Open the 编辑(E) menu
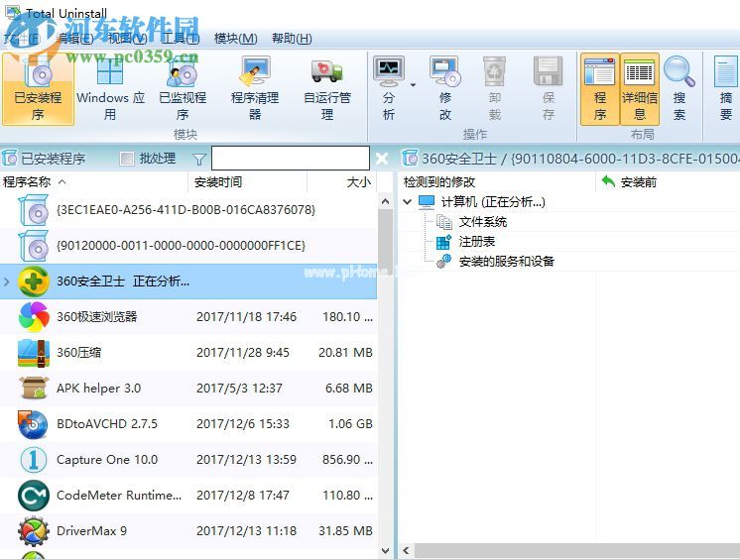 (74, 39)
